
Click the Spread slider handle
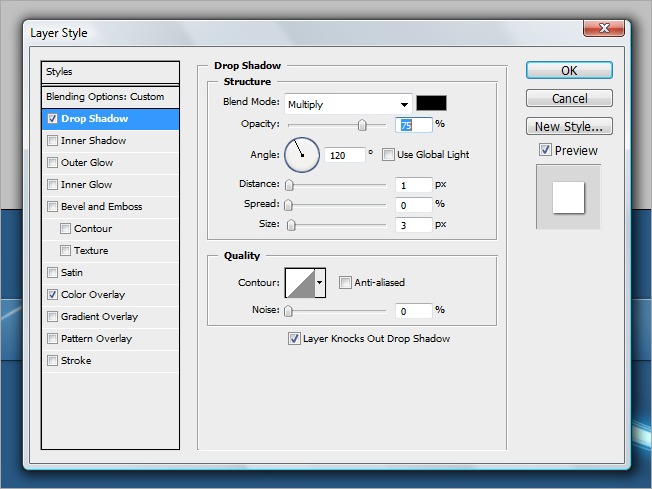(x=289, y=205)
